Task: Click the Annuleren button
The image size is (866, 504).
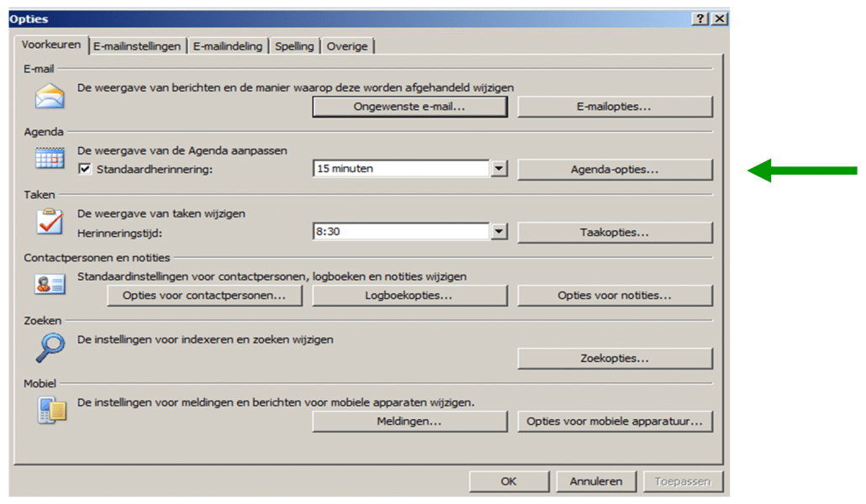Action: 596,481
